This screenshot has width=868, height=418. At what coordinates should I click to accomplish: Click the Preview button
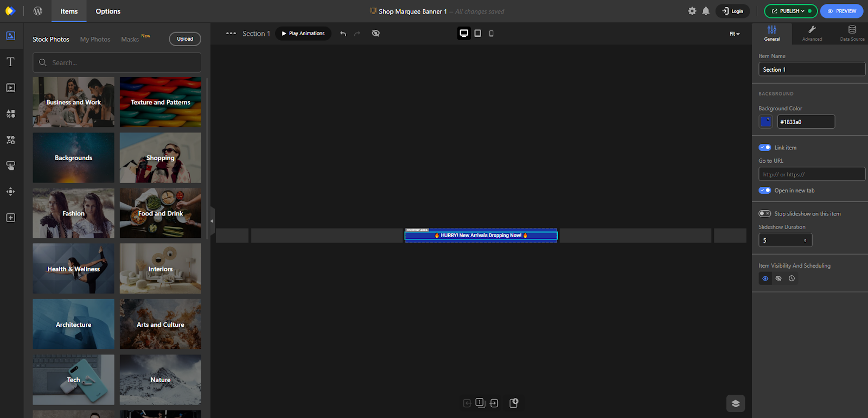point(842,11)
